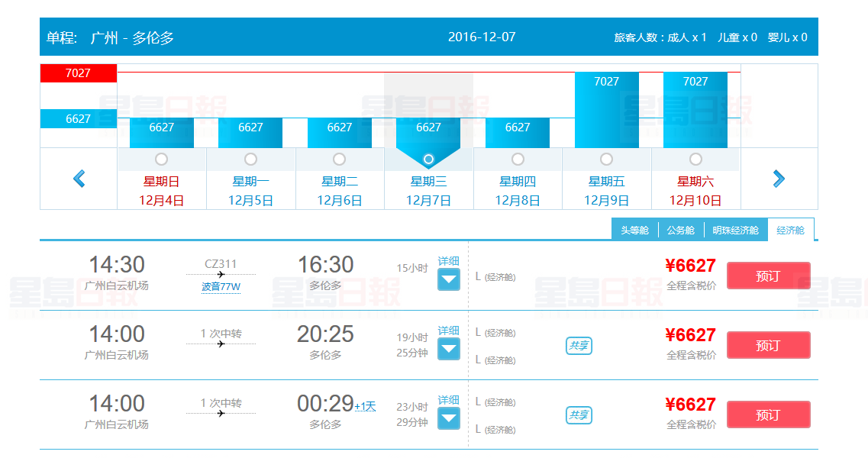Viewport: 868px width, 458px height.
Task: Open the 明珠经济舱 tab
Action: [735, 230]
